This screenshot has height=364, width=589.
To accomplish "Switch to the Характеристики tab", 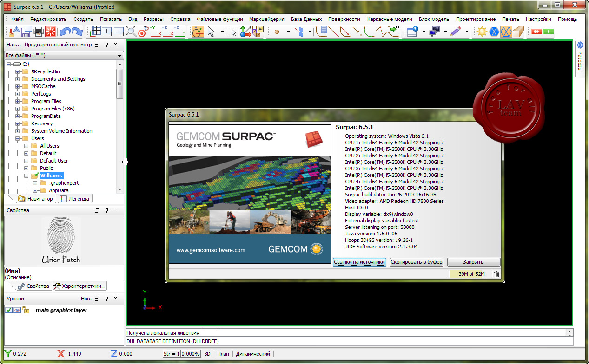I will 80,286.
